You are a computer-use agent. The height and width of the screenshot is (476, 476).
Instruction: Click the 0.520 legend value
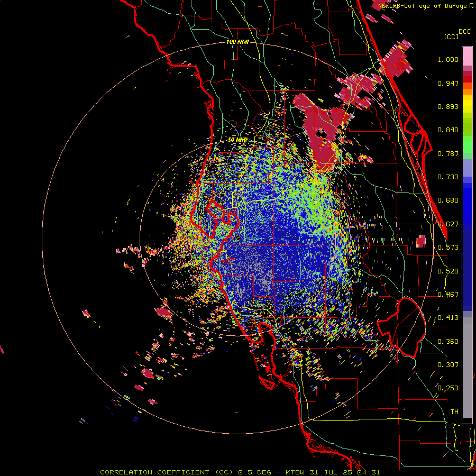point(448,271)
